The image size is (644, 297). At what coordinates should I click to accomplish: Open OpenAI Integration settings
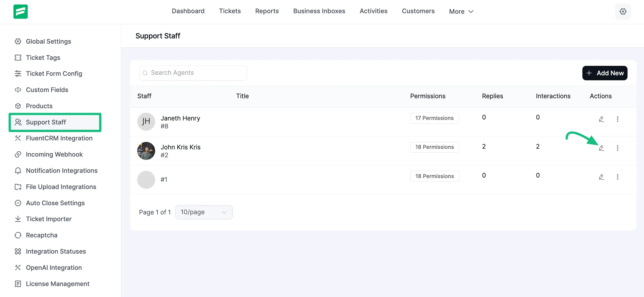[x=54, y=268]
